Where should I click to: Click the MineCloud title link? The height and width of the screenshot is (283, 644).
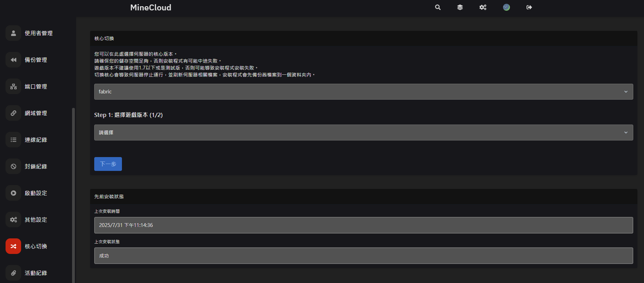point(151,8)
